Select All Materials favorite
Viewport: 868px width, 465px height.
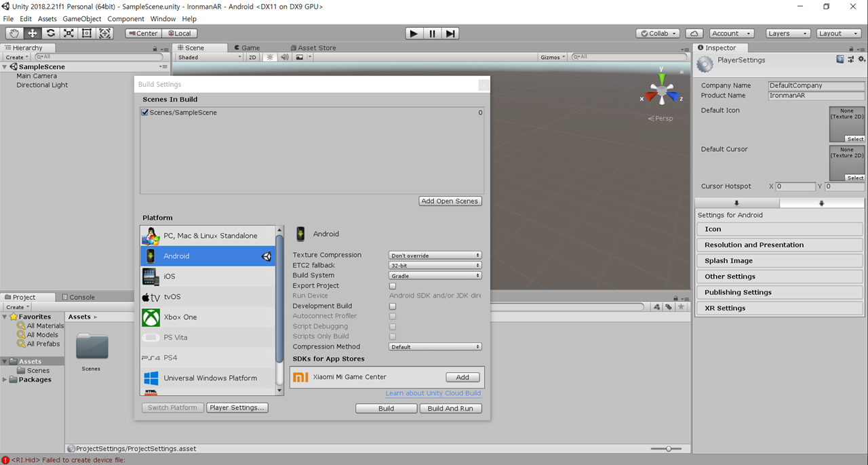(45, 326)
